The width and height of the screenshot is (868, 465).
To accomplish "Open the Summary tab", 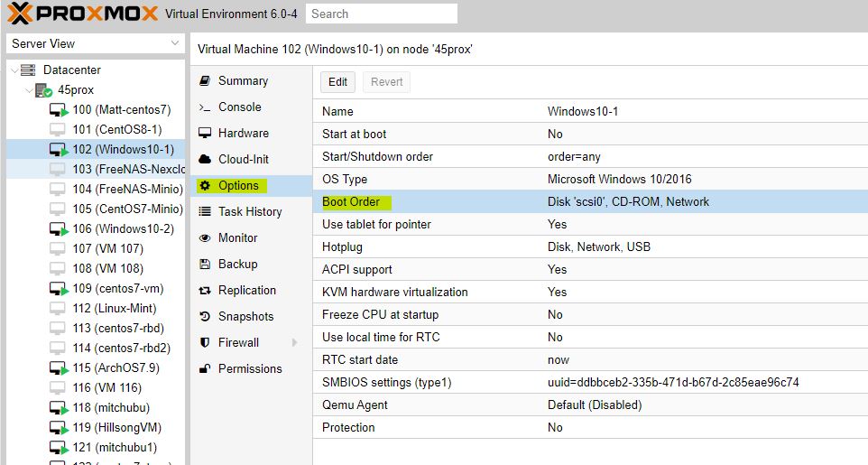I will click(x=252, y=81).
